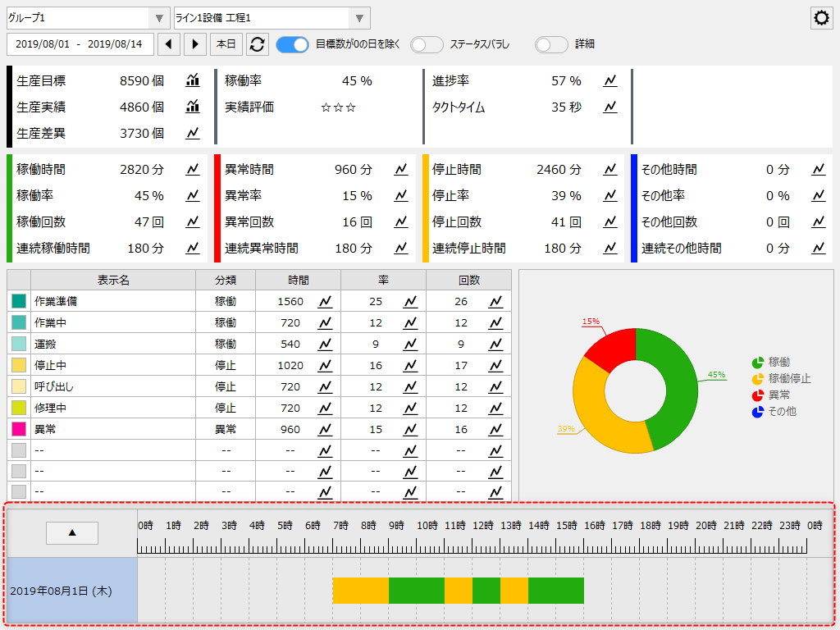The width and height of the screenshot is (840, 630).
Task: Click the date range field 2019/08/01 - 2019/08/14
Action: coord(80,46)
